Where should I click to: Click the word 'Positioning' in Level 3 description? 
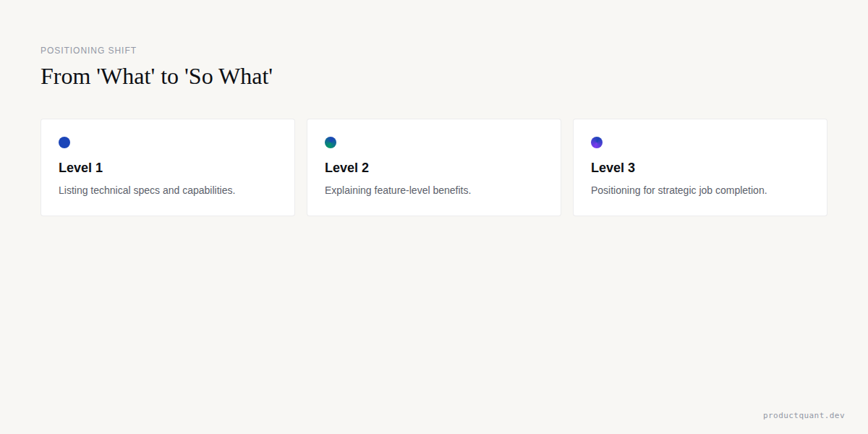[616, 190]
